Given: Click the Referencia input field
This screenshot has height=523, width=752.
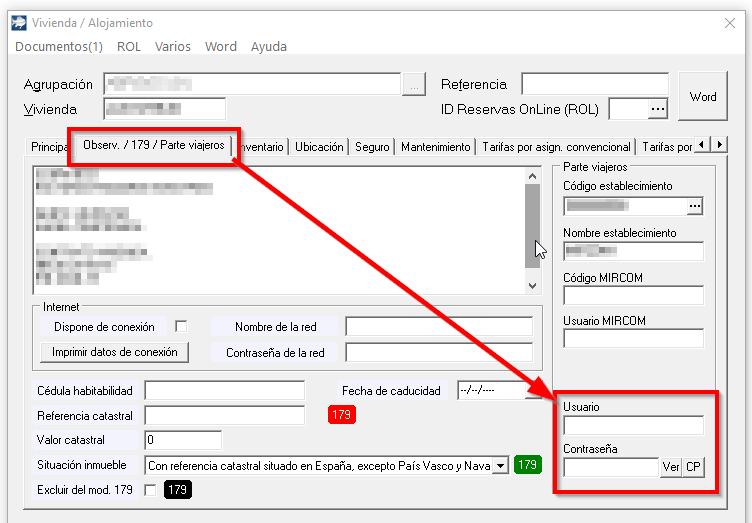Looking at the screenshot, I should pyautogui.click(x=595, y=84).
